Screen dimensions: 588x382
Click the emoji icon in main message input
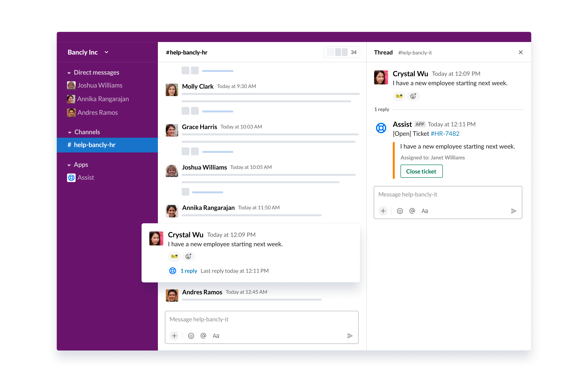pos(190,336)
